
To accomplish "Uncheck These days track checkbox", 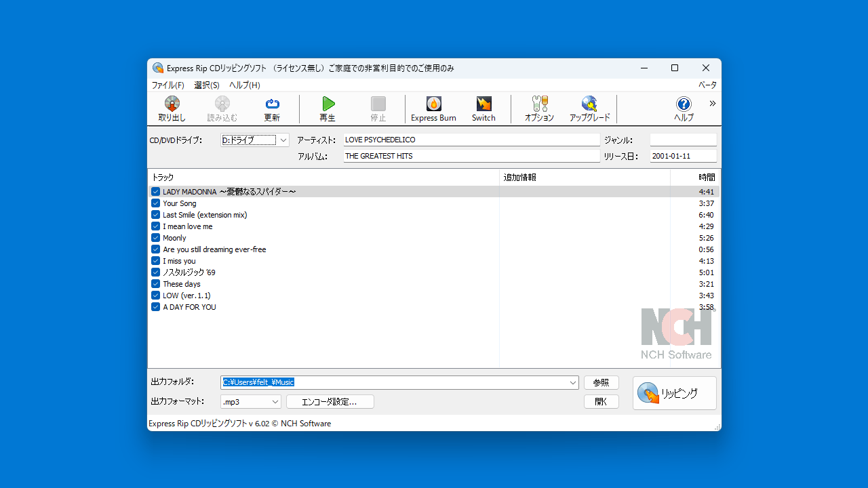I will click(155, 284).
